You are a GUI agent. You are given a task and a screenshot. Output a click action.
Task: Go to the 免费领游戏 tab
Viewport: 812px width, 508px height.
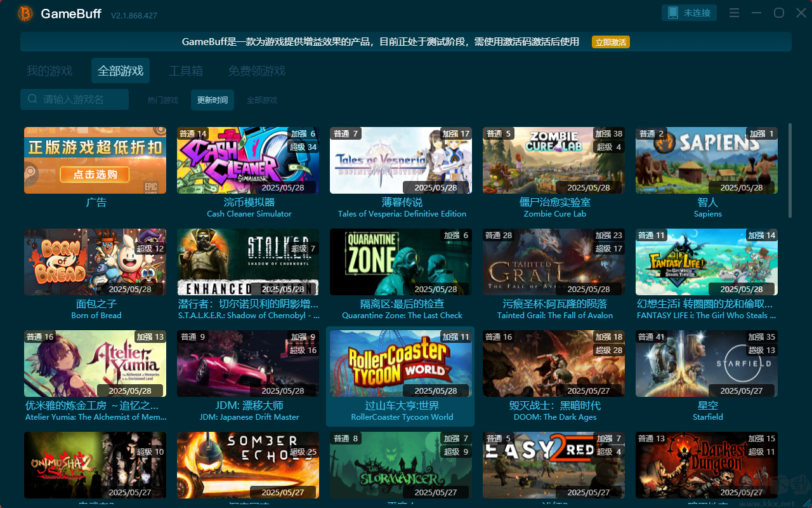(x=257, y=70)
